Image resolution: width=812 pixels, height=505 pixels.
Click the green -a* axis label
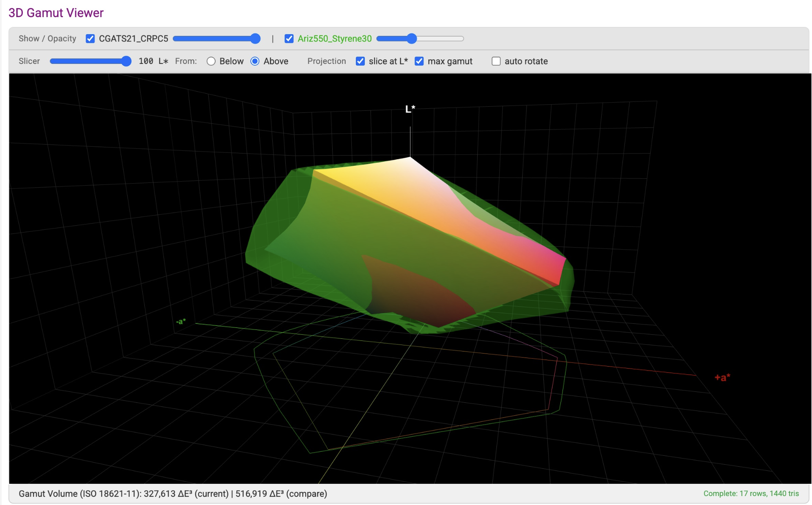coord(181,321)
